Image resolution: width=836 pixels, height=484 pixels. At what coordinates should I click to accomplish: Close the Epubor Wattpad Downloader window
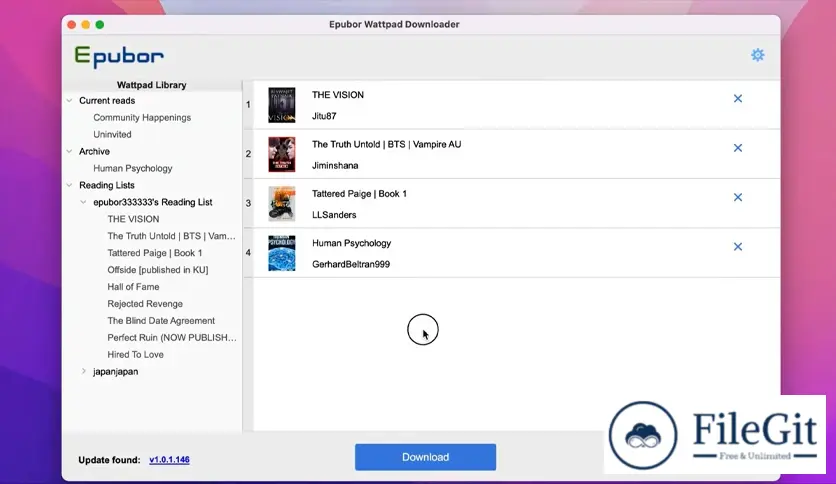click(71, 25)
